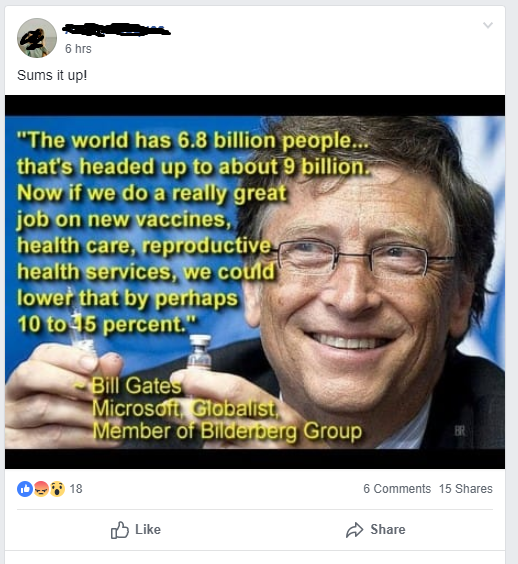Click the vaccine vial in the photo
The image size is (518, 564).
(200, 352)
